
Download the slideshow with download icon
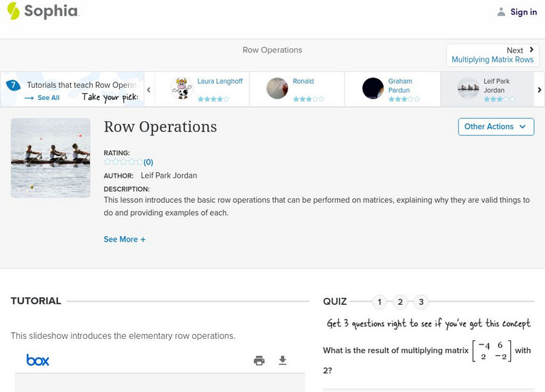[283, 361]
